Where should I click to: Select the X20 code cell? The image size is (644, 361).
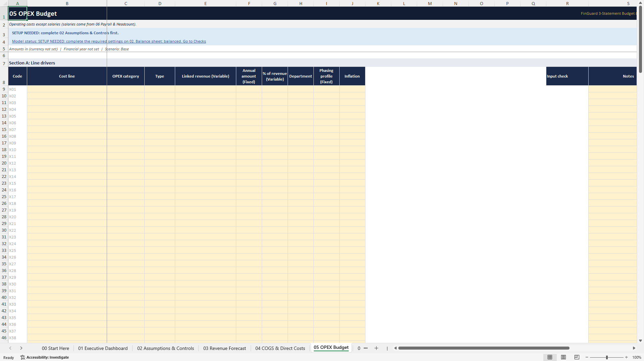tap(17, 217)
